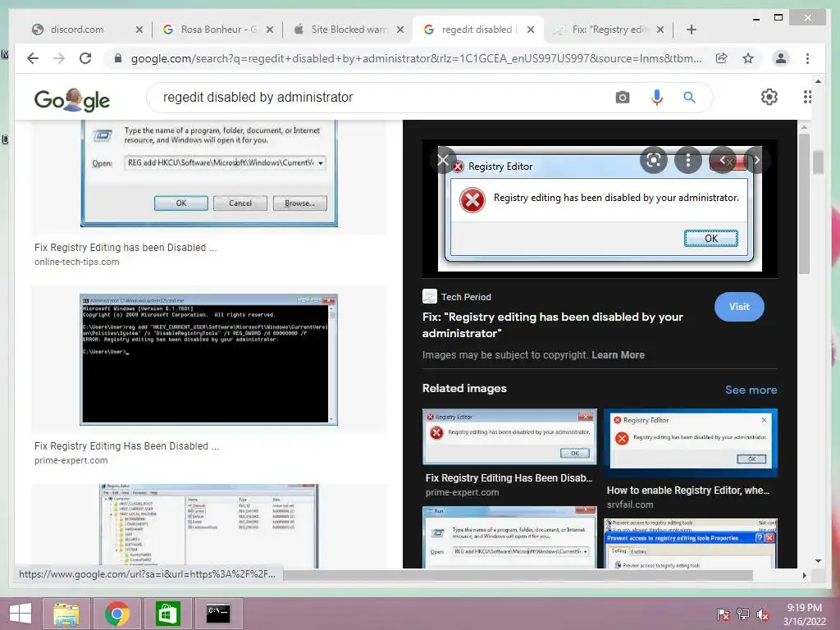
Task: Click the horizontal scrollbar track
Action: (518, 575)
